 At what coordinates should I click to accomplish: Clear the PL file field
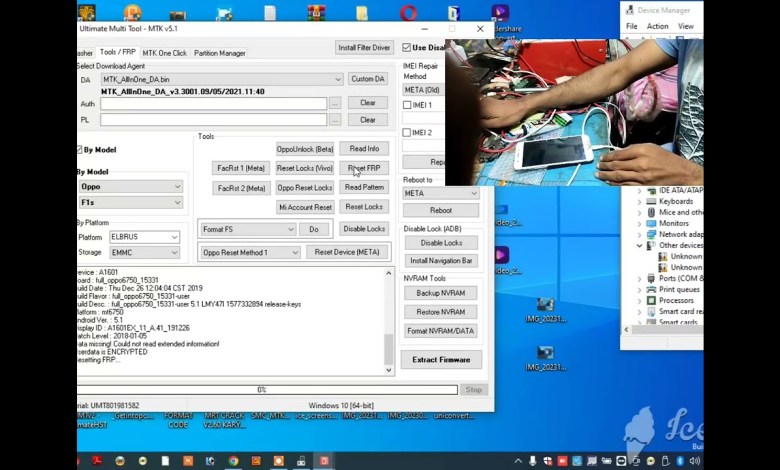pos(368,120)
